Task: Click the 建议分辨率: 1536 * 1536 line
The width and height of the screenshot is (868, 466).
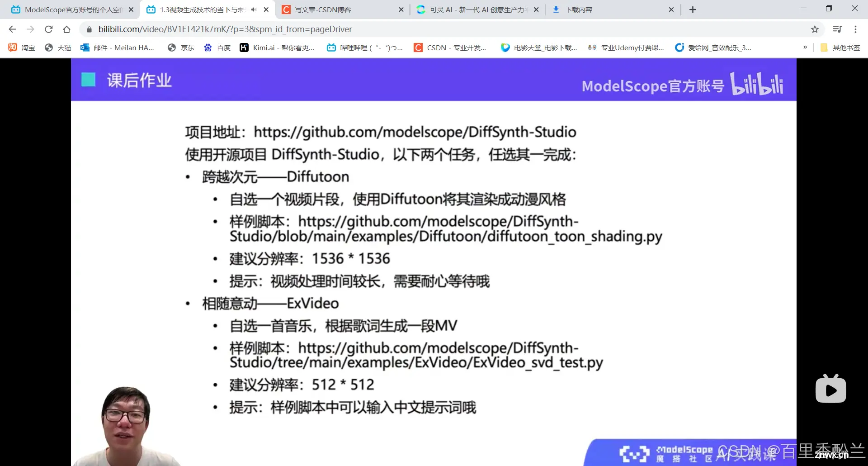Action: click(310, 259)
